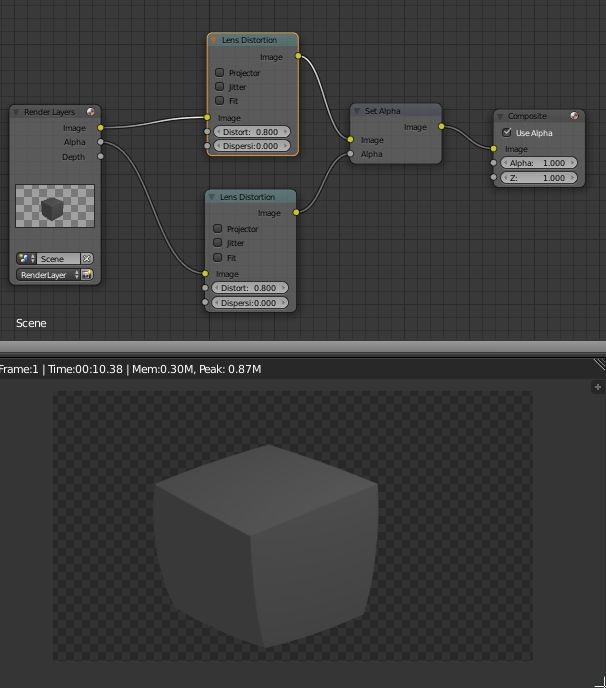Enable Jitter on upper Lens Distortion node

click(219, 86)
